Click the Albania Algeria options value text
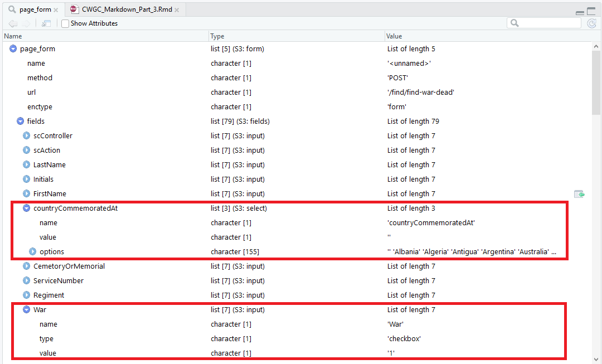 (x=472, y=252)
